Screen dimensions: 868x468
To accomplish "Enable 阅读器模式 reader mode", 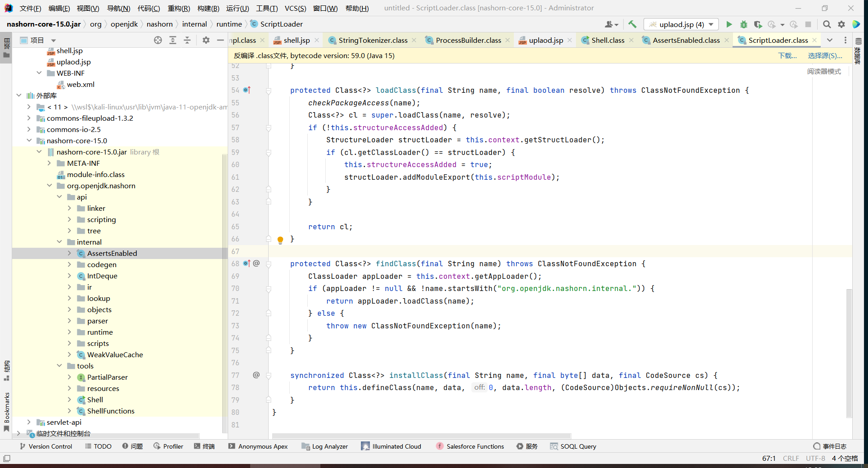I will (824, 71).
